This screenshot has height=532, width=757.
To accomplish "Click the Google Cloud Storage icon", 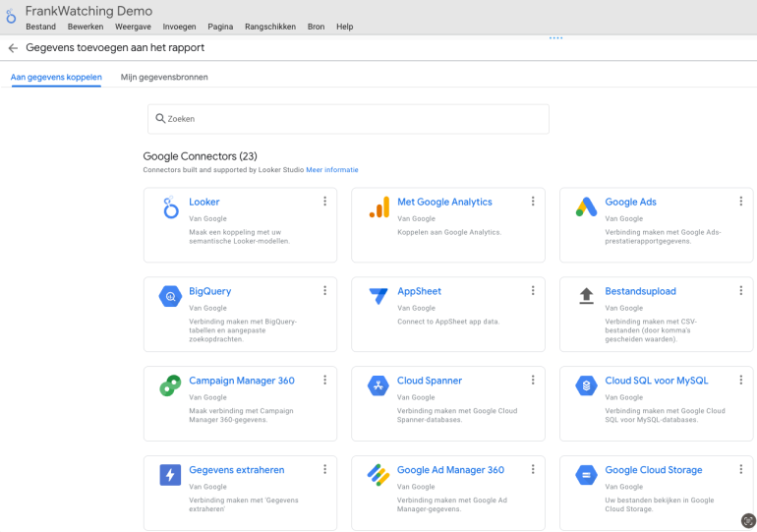I will tap(586, 475).
